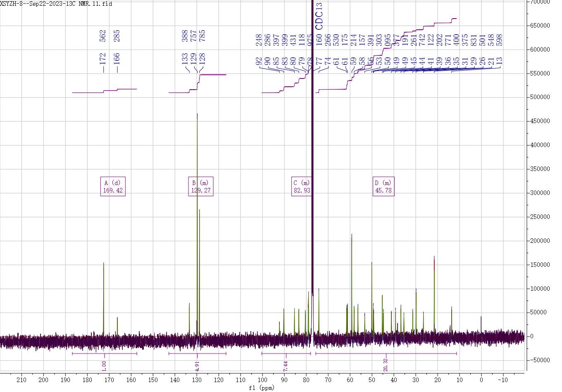Select the integral value 20.32

click(x=386, y=365)
